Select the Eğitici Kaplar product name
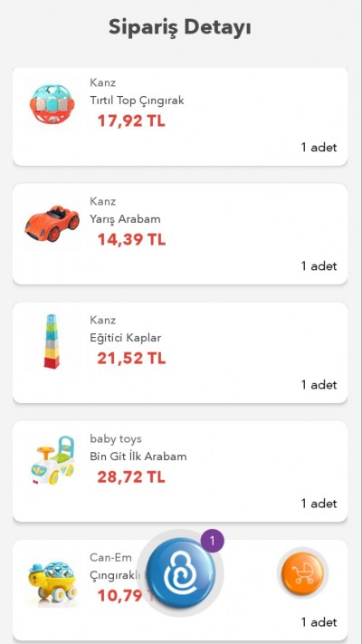362x644 pixels. [x=126, y=338]
